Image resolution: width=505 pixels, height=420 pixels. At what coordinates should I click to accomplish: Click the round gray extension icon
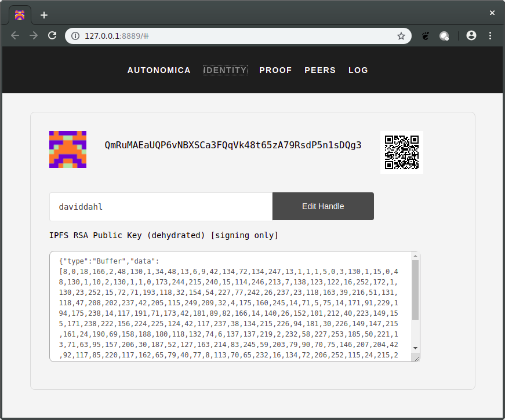pyautogui.click(x=444, y=36)
